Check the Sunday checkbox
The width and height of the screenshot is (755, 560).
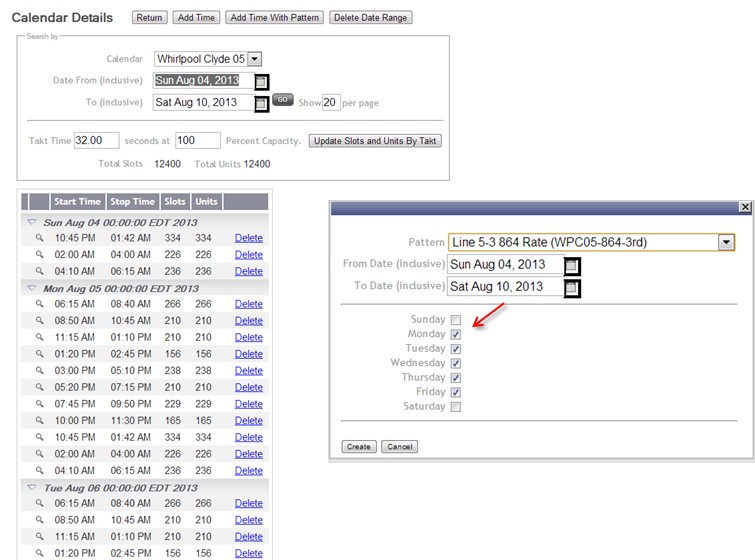(456, 320)
